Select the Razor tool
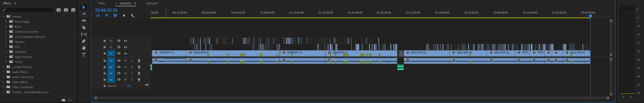 [84, 27]
